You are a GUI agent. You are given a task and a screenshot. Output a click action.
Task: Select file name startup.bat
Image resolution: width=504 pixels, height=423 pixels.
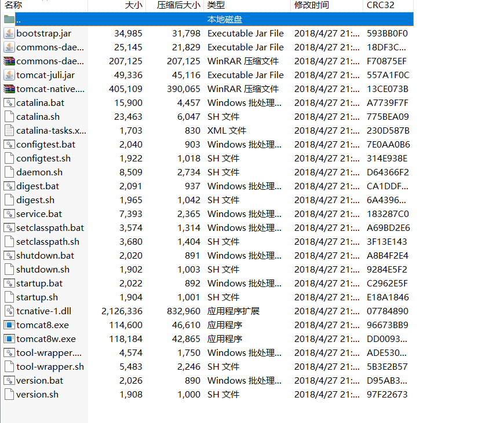(39, 284)
